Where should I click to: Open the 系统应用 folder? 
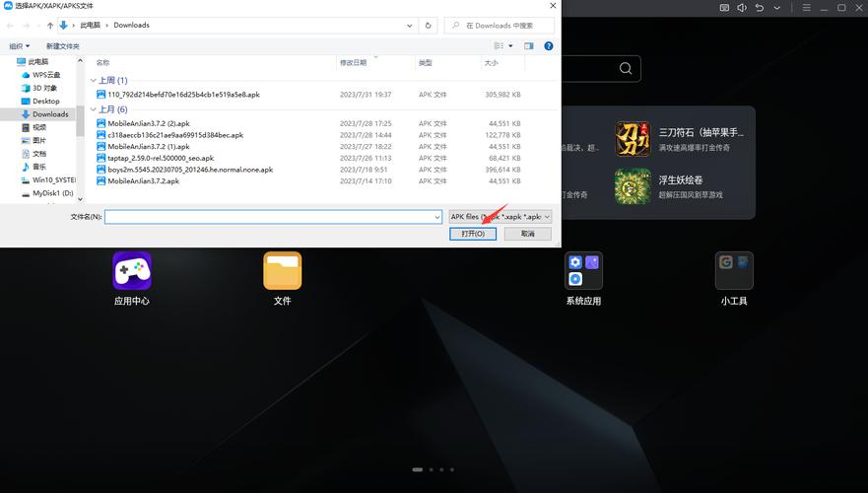tap(583, 271)
